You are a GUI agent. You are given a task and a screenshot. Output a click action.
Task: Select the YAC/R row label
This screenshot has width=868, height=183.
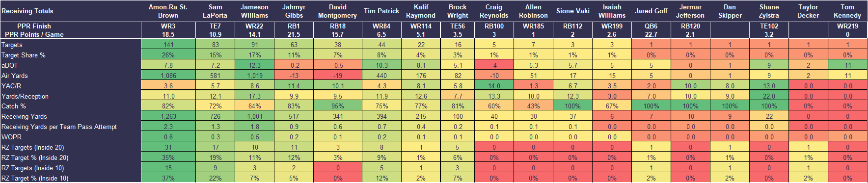[x=11, y=86]
